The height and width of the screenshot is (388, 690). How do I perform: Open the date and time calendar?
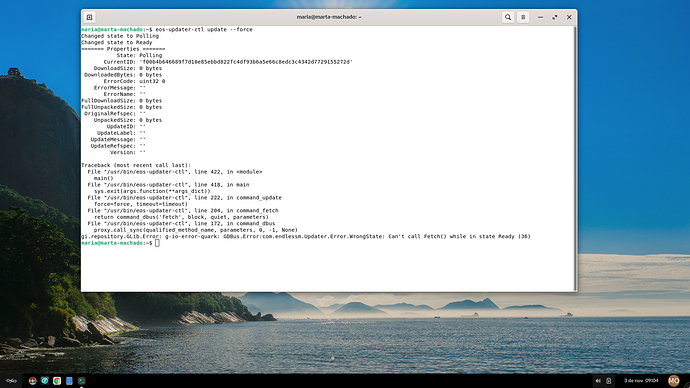point(641,381)
